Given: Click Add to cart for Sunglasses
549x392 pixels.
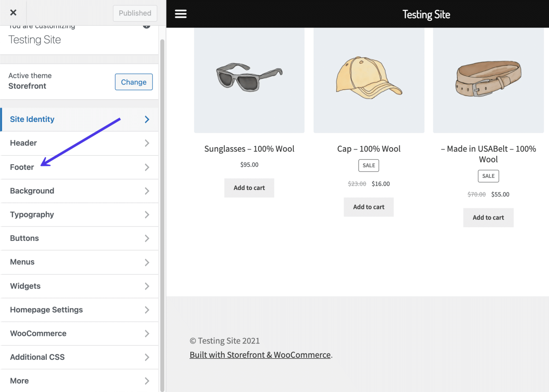Looking at the screenshot, I should click(x=249, y=187).
